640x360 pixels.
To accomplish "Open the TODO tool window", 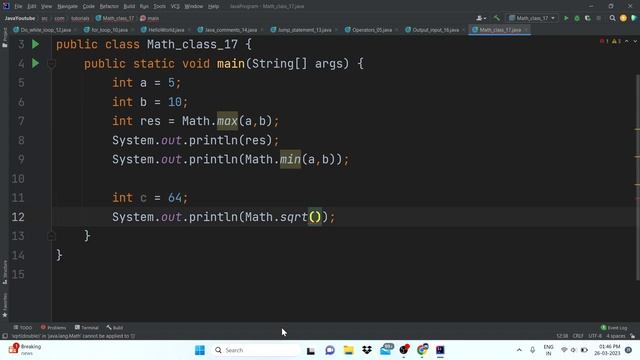I will [22, 327].
